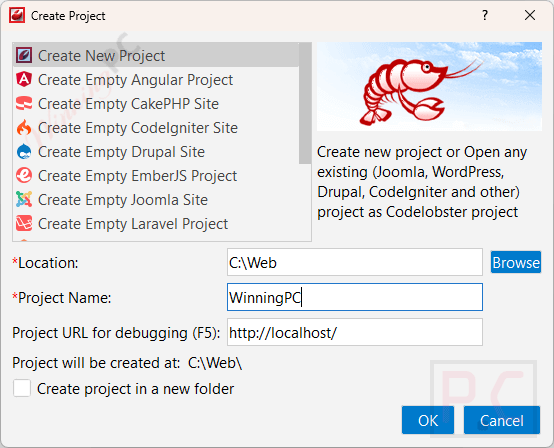This screenshot has width=554, height=448.
Task: Click the Create New Project icon
Action: point(24,55)
